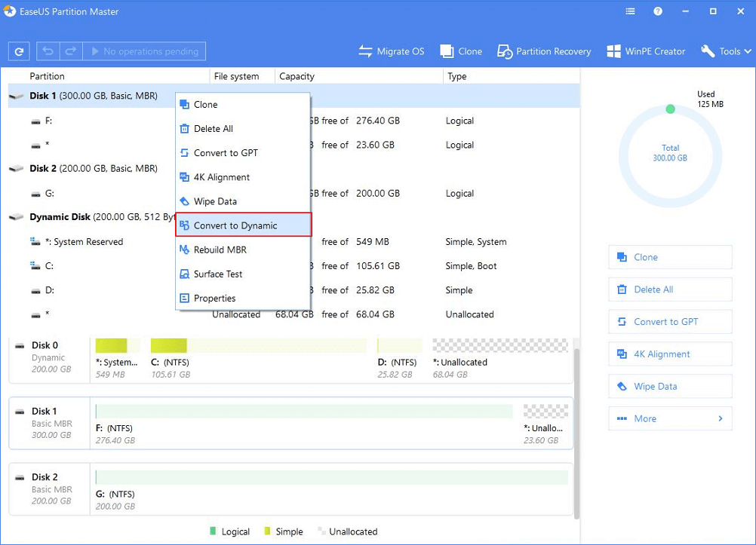Open the hamburger menu icon in title bar
The image size is (756, 545).
[x=630, y=11]
